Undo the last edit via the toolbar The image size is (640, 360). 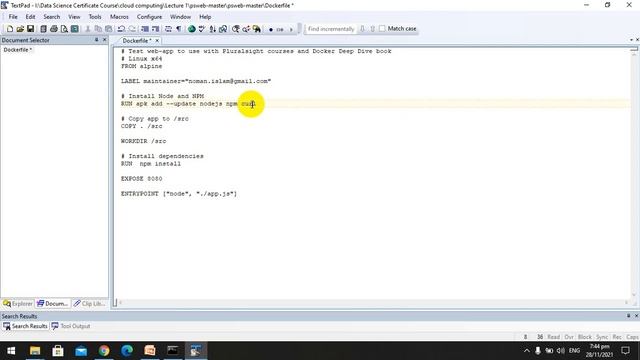point(121,29)
